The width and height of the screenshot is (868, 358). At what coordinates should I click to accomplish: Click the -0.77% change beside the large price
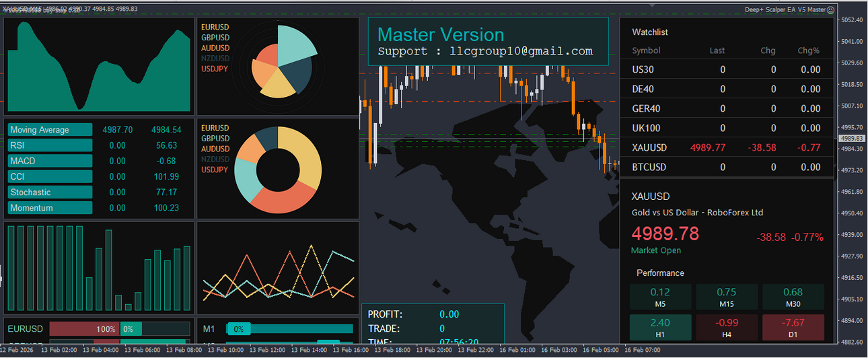[807, 237]
